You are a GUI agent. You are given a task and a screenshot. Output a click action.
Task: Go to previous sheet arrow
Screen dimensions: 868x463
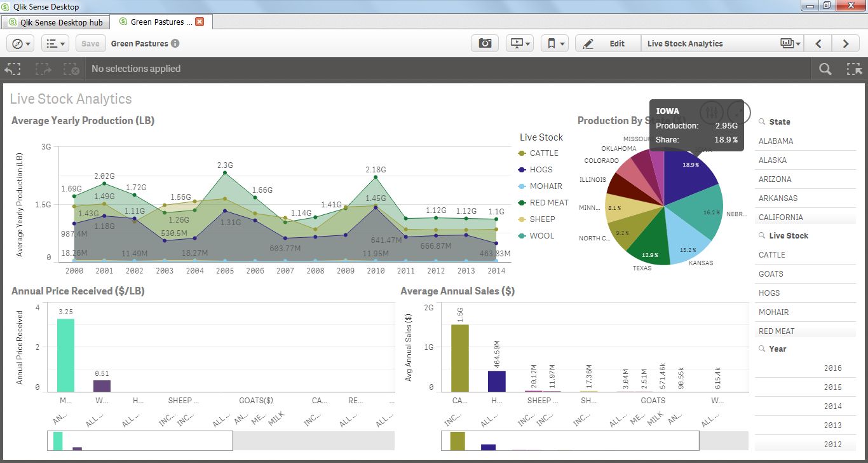pyautogui.click(x=818, y=43)
